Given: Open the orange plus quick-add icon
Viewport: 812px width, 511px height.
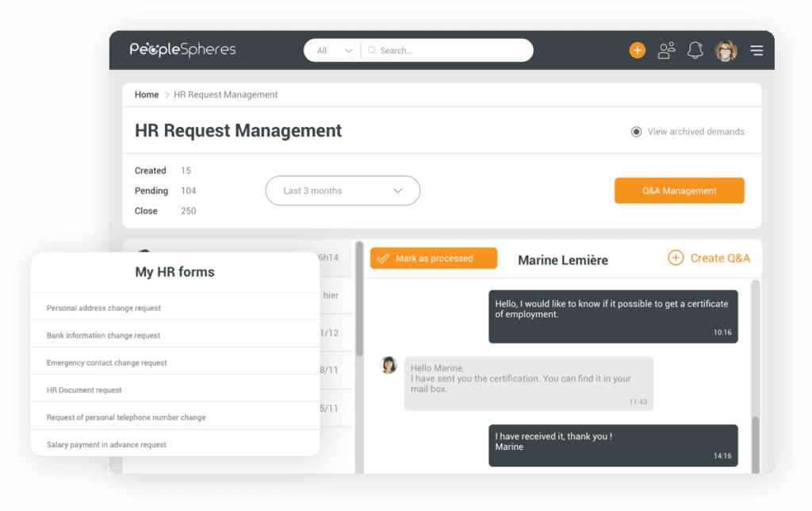Looking at the screenshot, I should [638, 50].
